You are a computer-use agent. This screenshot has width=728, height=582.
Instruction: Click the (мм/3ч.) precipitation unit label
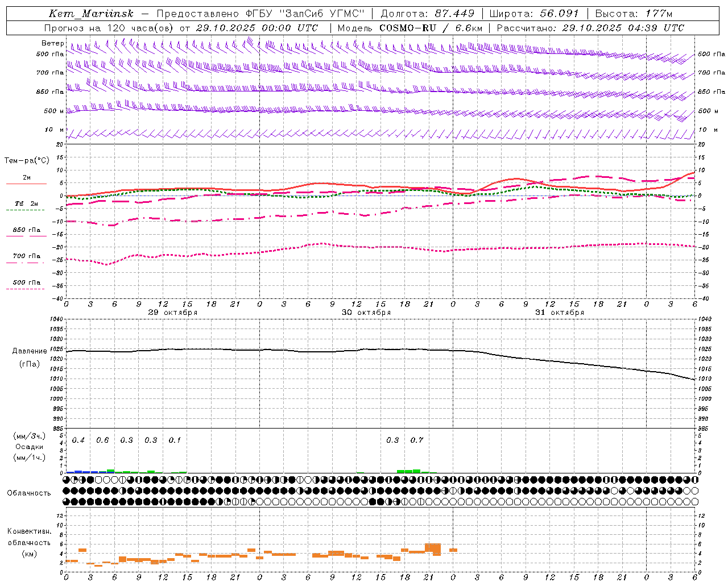[x=29, y=436]
